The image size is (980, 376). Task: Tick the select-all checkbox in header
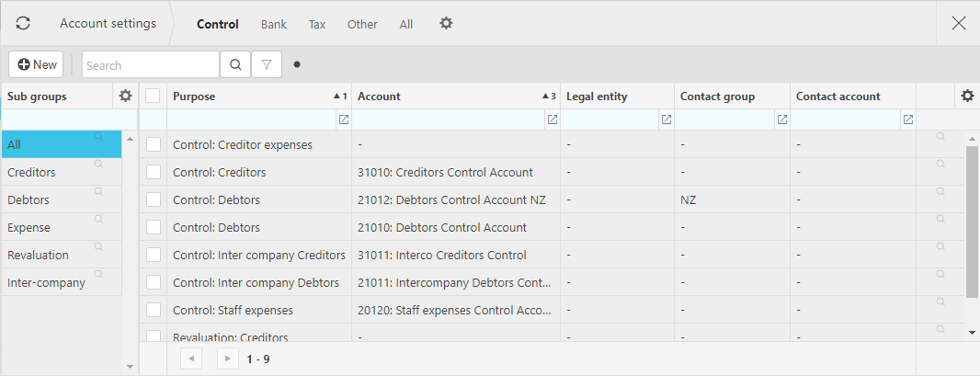pos(153,96)
